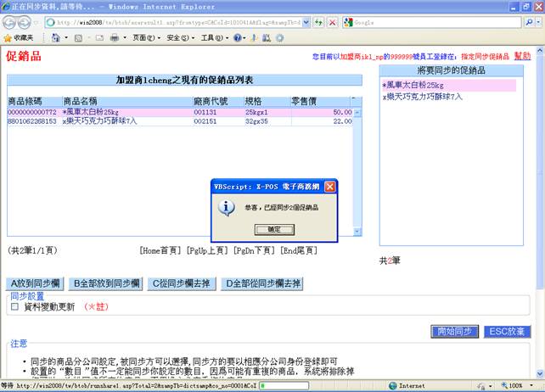Click the 開始同步 button
The width and height of the screenshot is (545, 392).
(x=454, y=331)
